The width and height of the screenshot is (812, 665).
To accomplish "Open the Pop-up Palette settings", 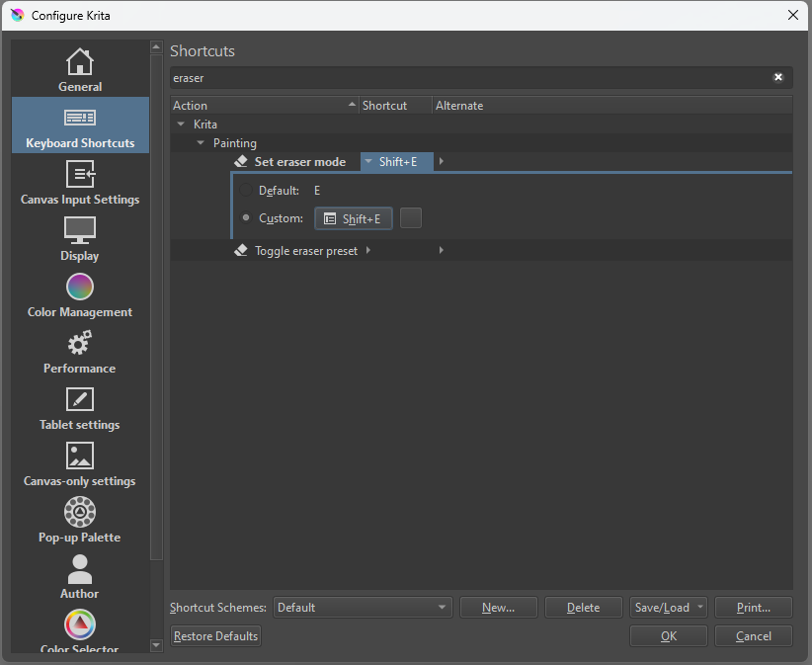I will click(x=80, y=521).
